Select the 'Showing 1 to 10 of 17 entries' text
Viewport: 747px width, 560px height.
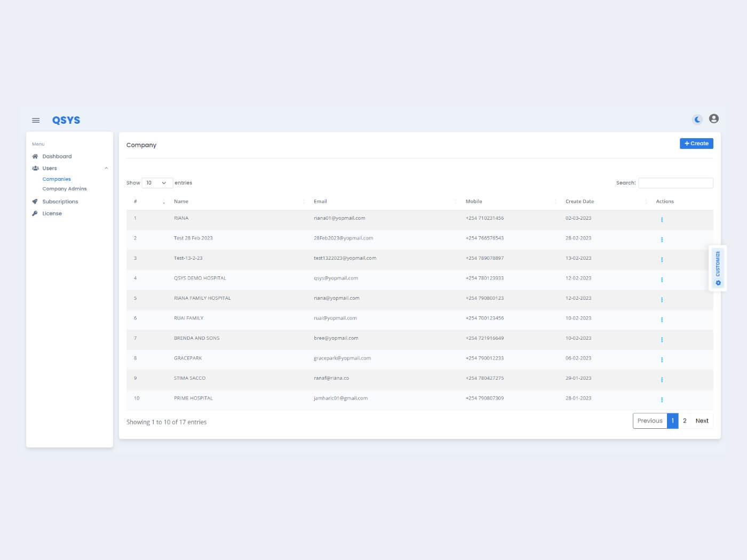[166, 422]
